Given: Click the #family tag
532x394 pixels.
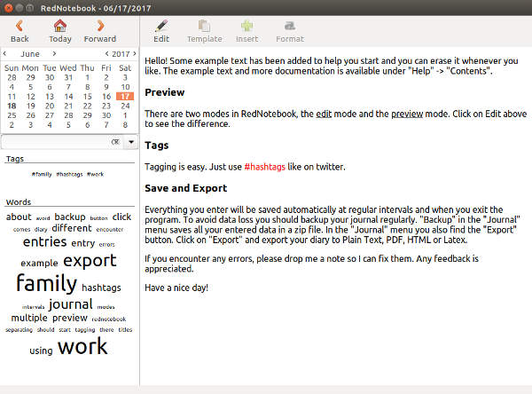Looking at the screenshot, I should coord(42,174).
